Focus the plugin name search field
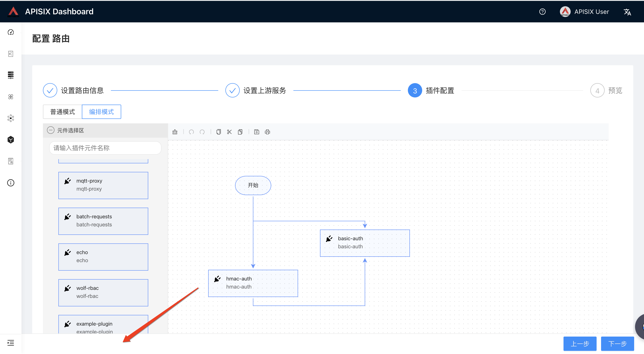Screen dimensions: 644x354 pos(105,148)
